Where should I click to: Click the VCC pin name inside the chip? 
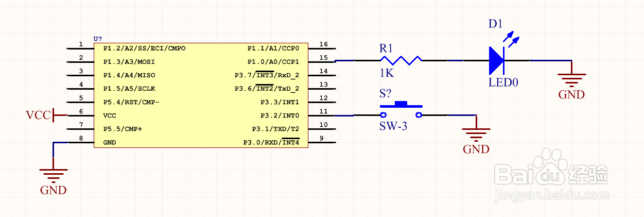click(110, 115)
